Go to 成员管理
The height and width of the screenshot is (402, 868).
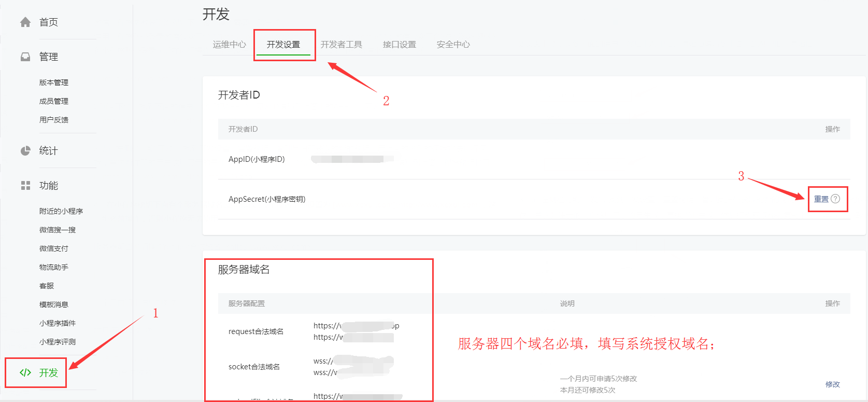54,101
